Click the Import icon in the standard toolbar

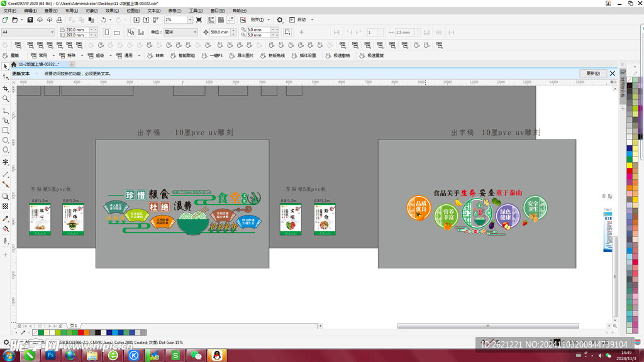136,19
